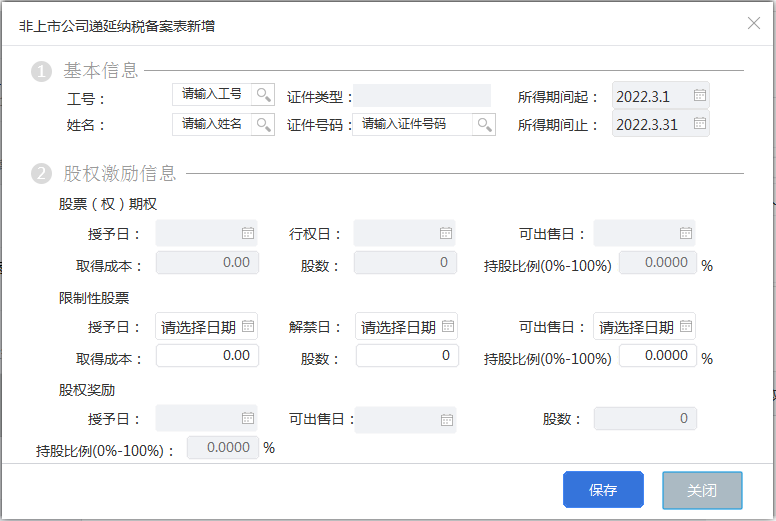
Task: Open calendar icon of 解禁日 field
Action: pos(448,326)
